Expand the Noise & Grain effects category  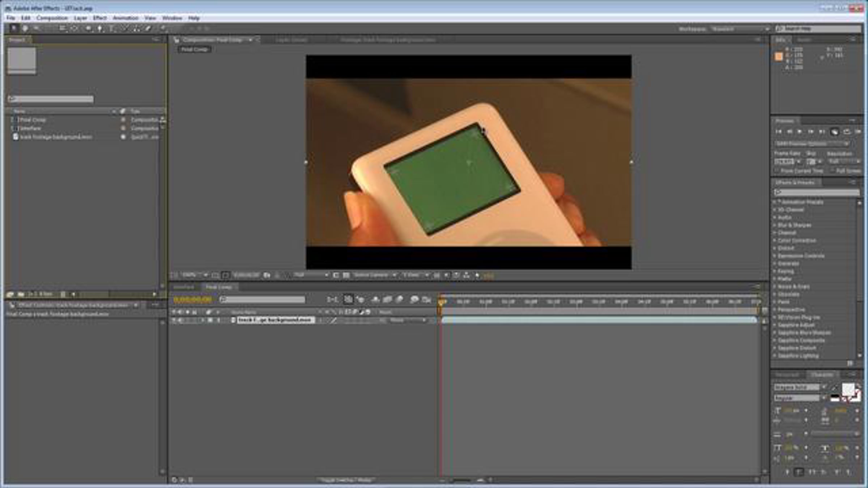[x=775, y=287]
